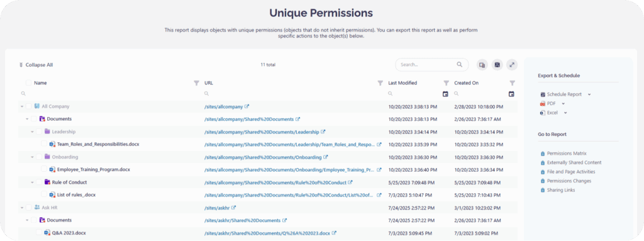Click the copy report icon next to search
This screenshot has height=241, width=644.
click(x=482, y=65)
